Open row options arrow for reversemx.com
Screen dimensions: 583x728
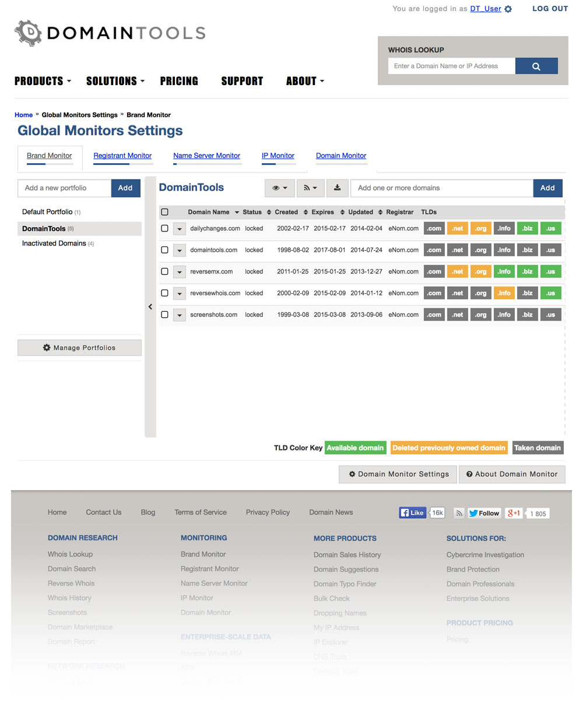pyautogui.click(x=180, y=272)
